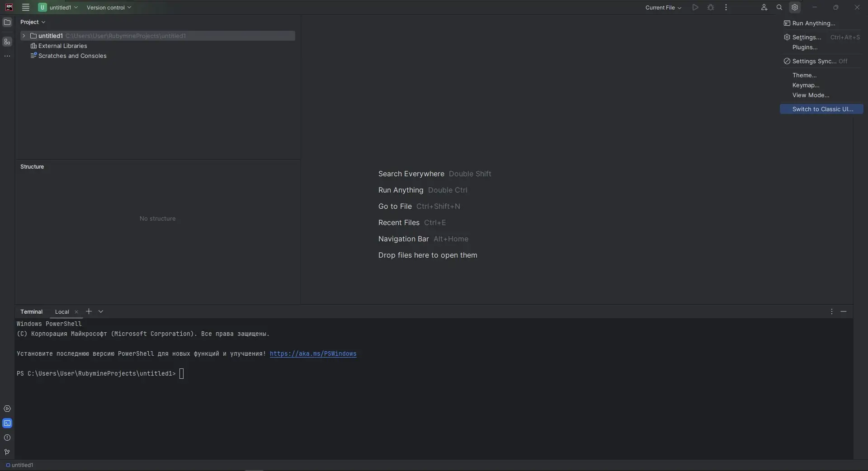Close the RubyMine window
868x471 pixels.
857,7
